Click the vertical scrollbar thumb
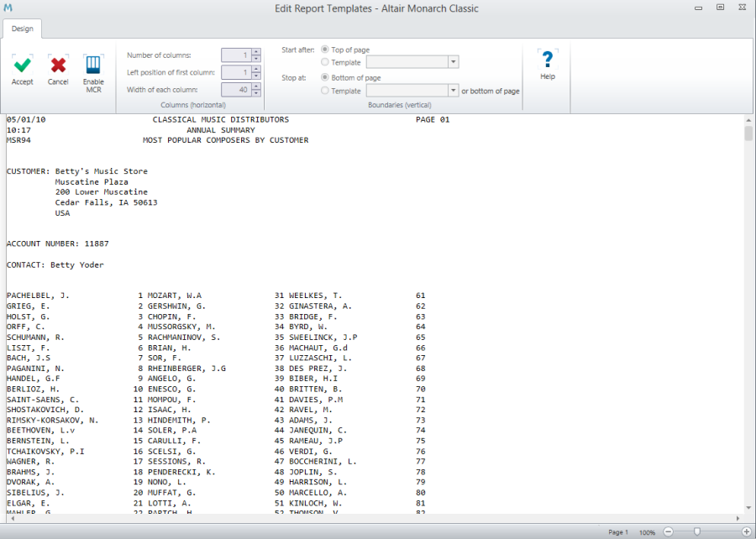Screen dimensions: 756x539 click(748, 133)
